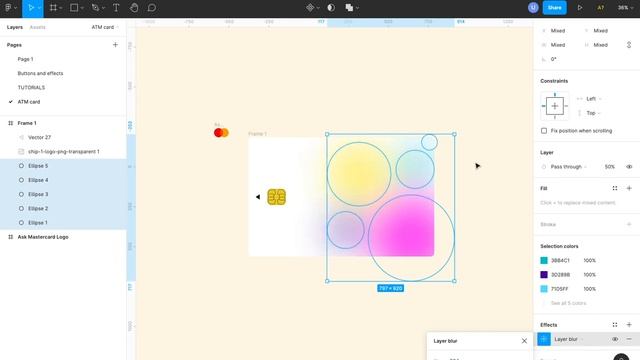Open the Figma main menu icon
The height and width of the screenshot is (360, 640).
8,8
